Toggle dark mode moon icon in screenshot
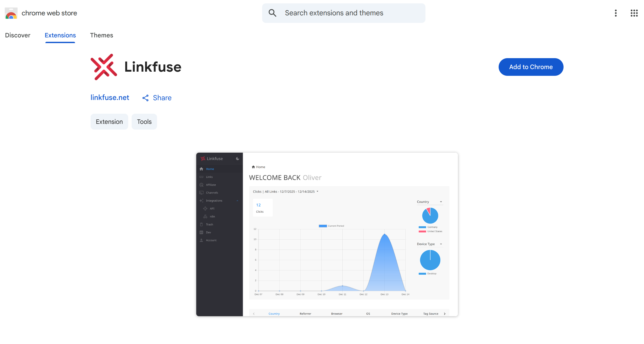644x344 pixels. click(237, 159)
